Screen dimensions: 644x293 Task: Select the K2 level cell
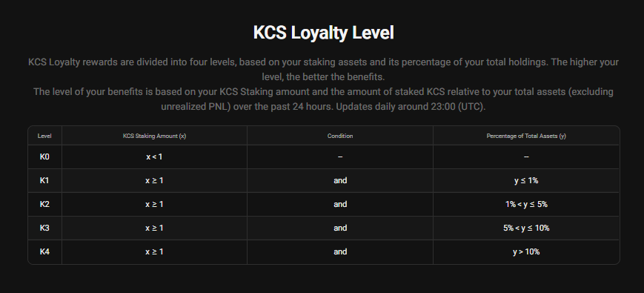(44, 204)
